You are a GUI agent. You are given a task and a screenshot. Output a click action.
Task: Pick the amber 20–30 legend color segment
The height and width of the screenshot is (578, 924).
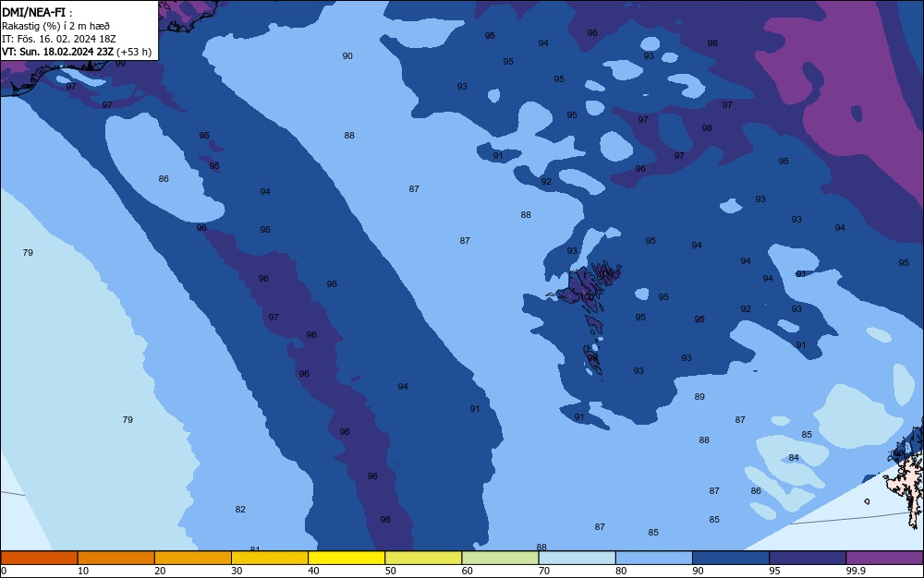193,558
